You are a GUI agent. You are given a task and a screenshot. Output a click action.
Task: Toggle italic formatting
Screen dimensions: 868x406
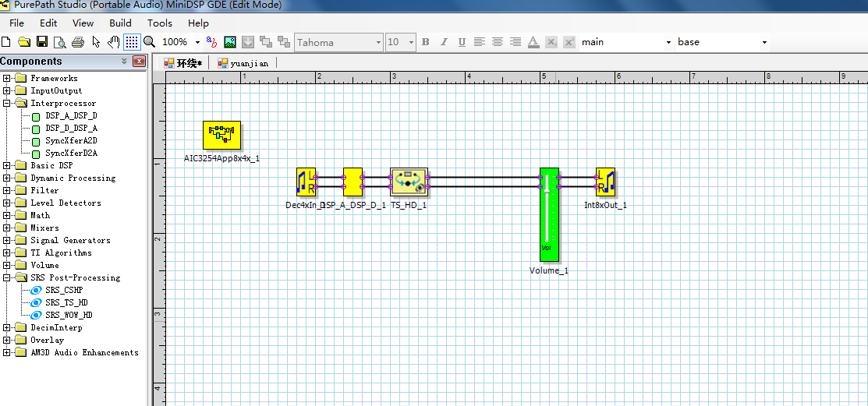444,42
